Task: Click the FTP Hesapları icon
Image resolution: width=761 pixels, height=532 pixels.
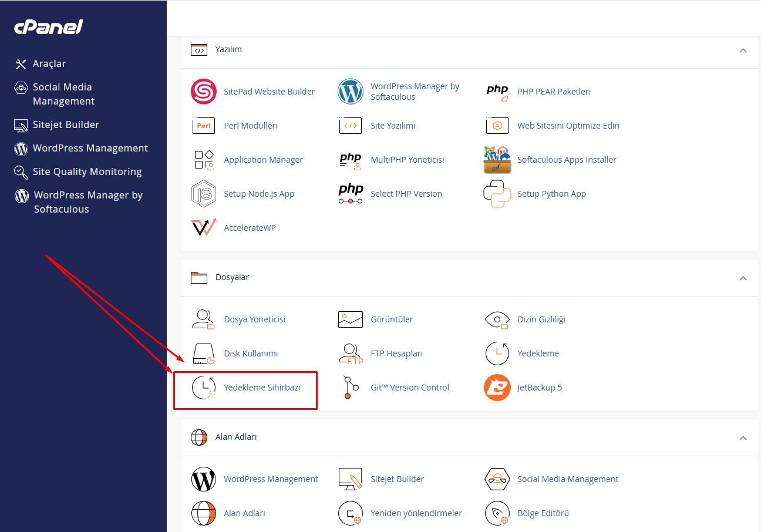Action: click(x=351, y=353)
